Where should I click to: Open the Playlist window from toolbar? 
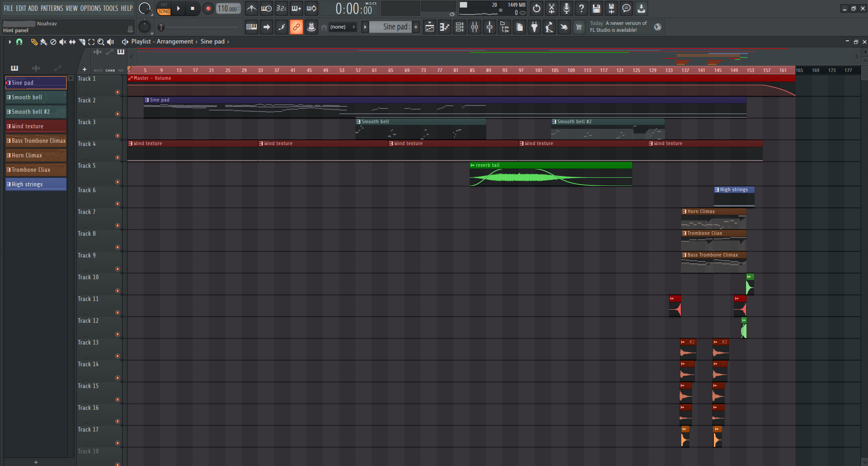pyautogui.click(x=429, y=27)
